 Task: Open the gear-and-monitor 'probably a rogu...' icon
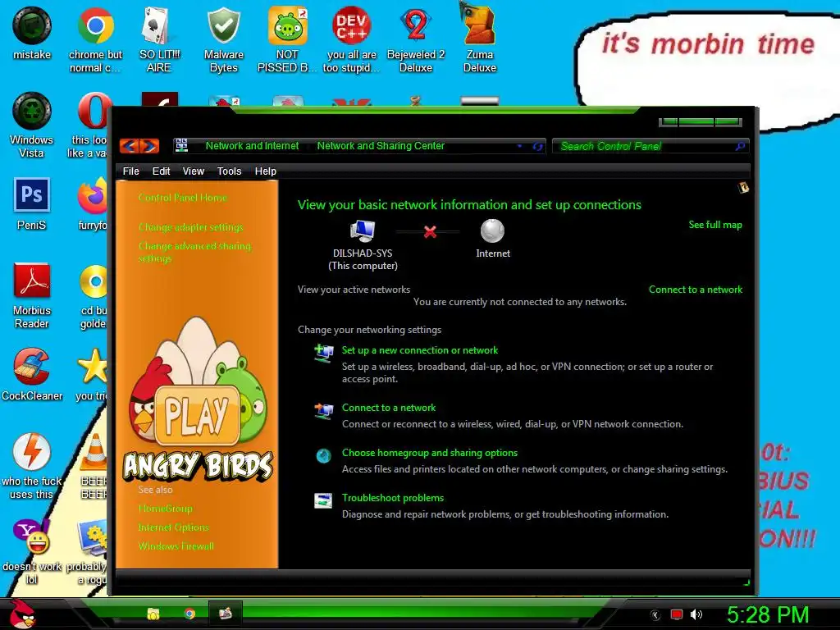click(x=88, y=552)
